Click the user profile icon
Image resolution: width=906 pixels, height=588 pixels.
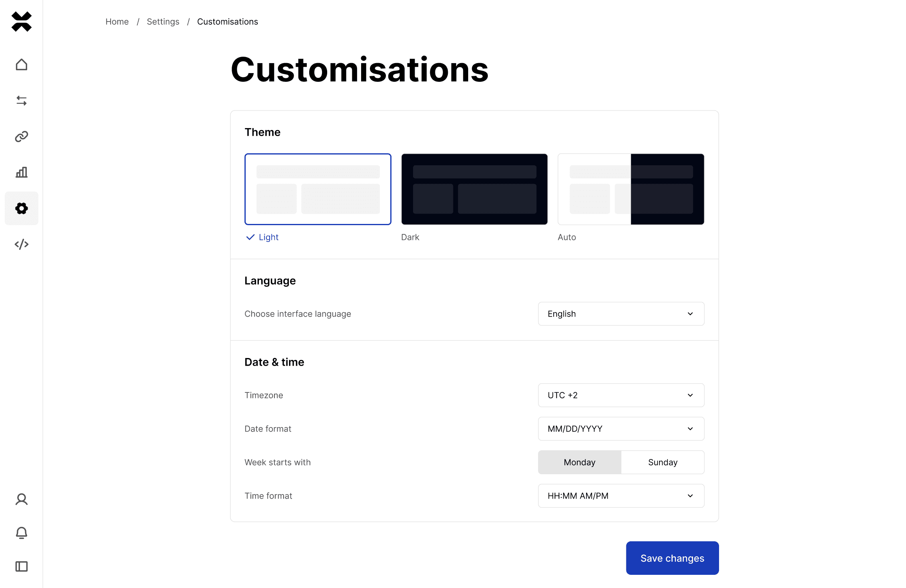(x=22, y=499)
